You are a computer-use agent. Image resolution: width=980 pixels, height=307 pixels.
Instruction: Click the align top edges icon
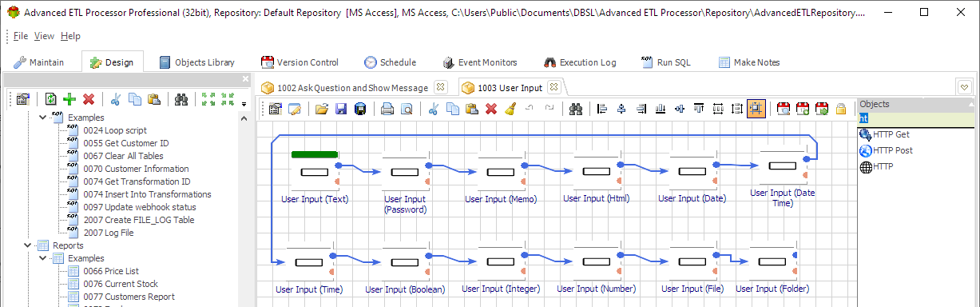698,110
